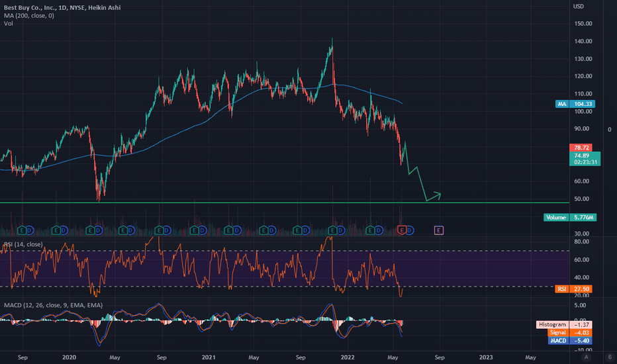Select the RSI (14, close) indicator legend

23,244
